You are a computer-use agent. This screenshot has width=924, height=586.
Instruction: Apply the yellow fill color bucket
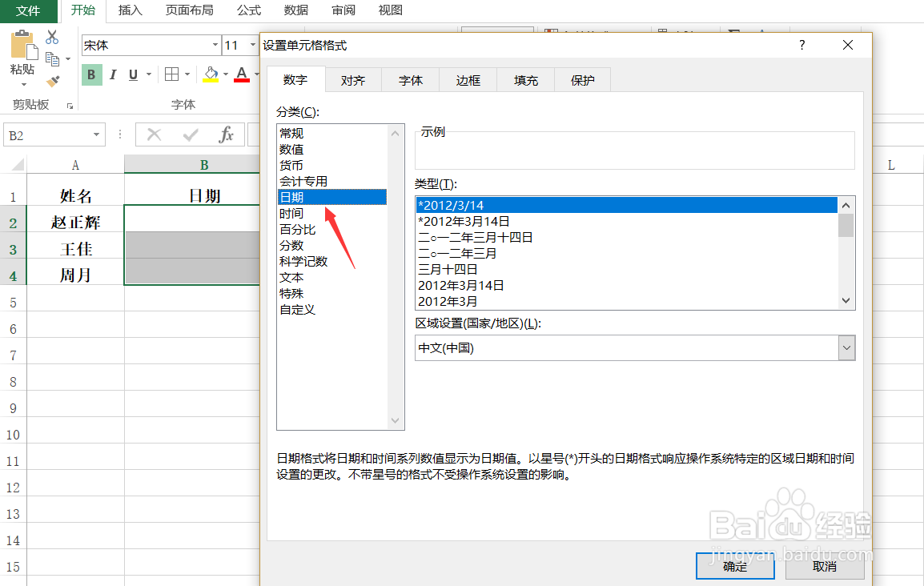pyautogui.click(x=211, y=74)
